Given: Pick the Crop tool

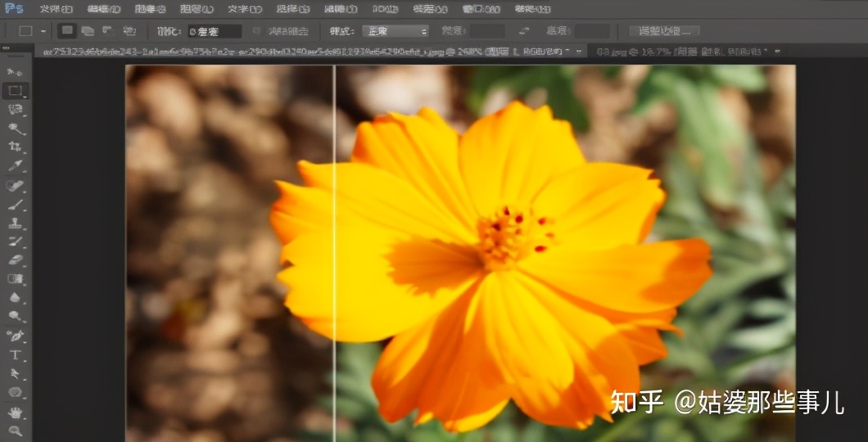Looking at the screenshot, I should [16, 147].
